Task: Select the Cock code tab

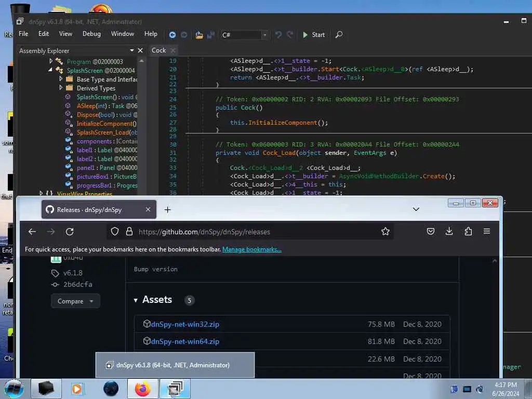Action: 158,50
